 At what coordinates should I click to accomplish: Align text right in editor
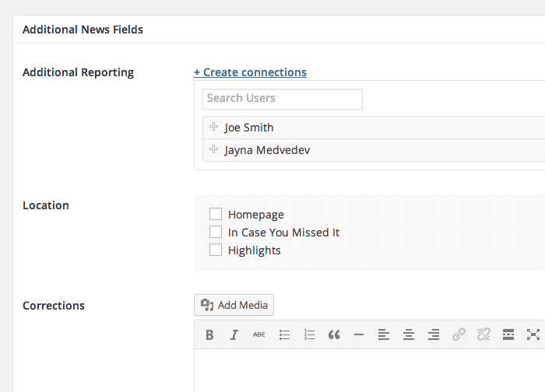[434, 334]
